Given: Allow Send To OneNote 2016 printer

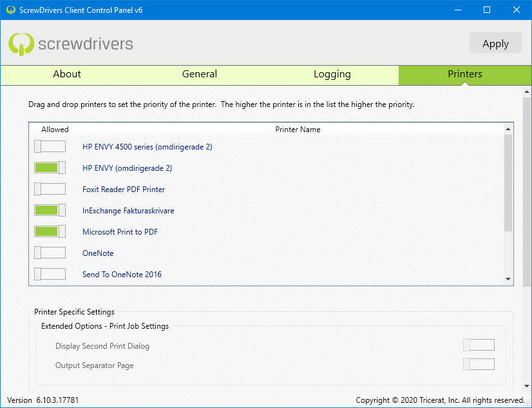Looking at the screenshot, I should point(50,274).
